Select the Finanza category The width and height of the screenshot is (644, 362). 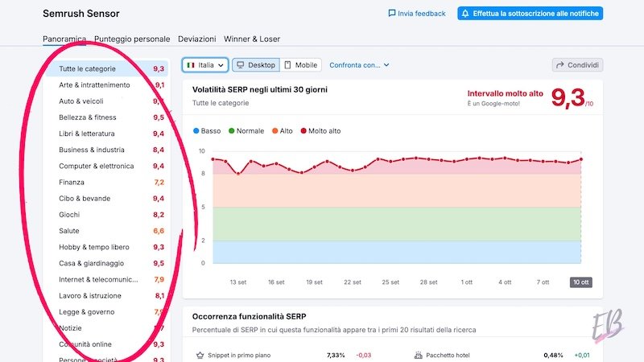tap(107, 183)
